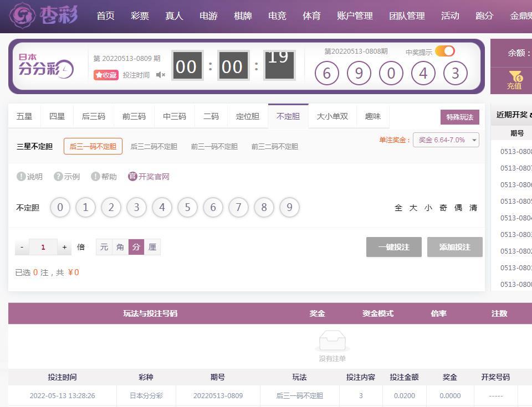The image size is (532, 407).
Task: Open 账户管理 in top navigation
Action: (355, 16)
